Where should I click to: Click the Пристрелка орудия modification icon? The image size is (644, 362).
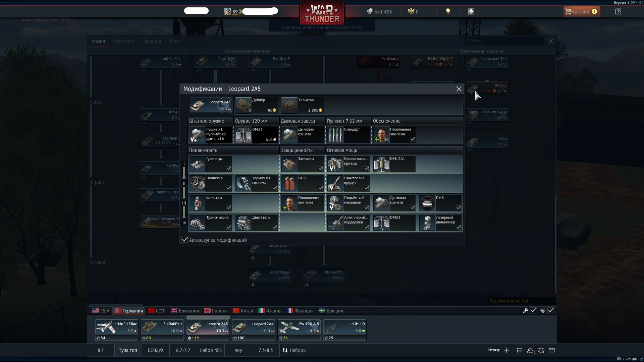point(335,184)
